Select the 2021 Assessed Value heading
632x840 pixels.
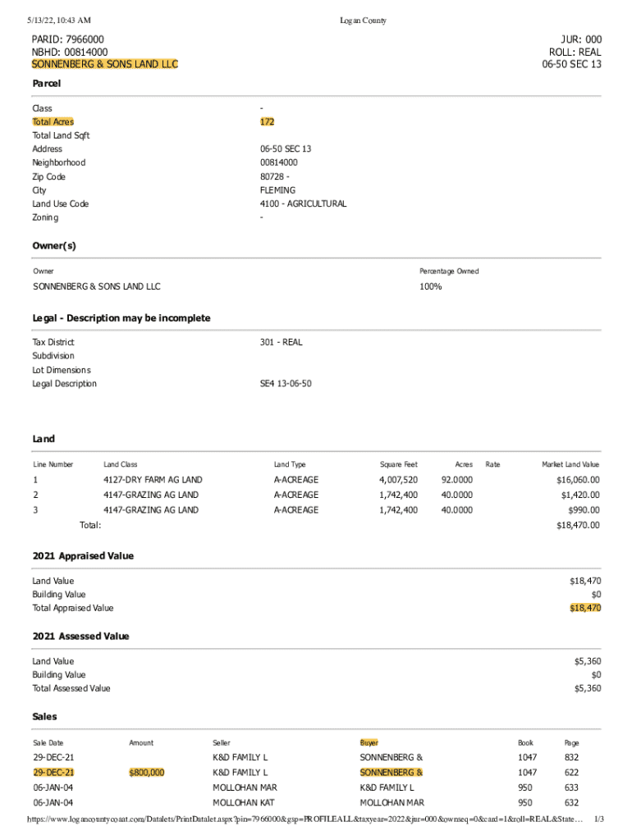tap(81, 637)
